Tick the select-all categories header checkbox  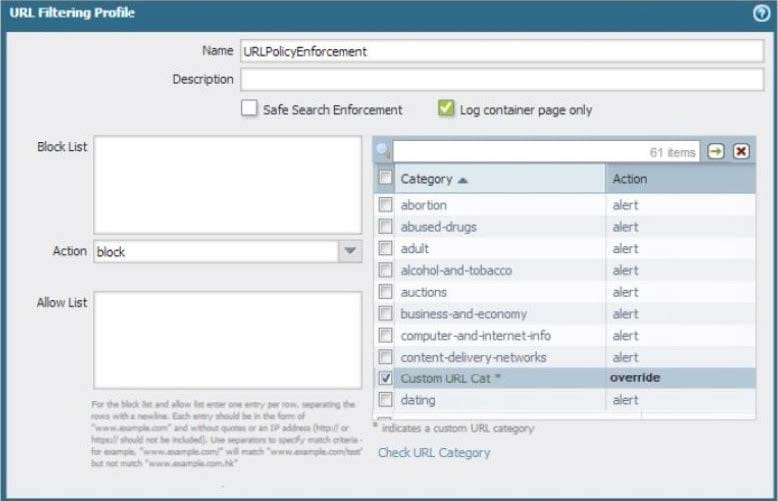click(385, 178)
